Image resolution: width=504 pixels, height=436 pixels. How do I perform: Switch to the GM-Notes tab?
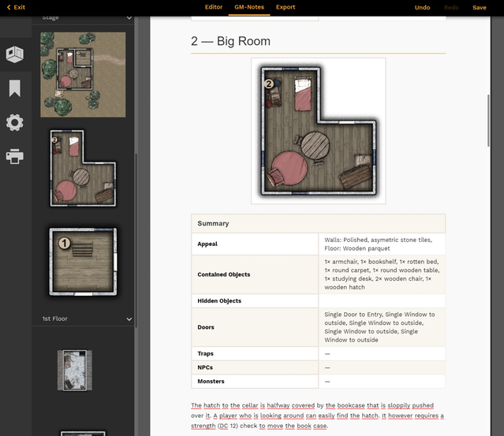coord(249,7)
